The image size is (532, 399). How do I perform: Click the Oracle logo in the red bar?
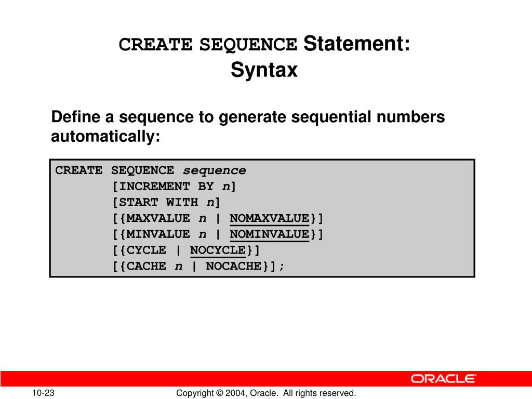coord(444,379)
